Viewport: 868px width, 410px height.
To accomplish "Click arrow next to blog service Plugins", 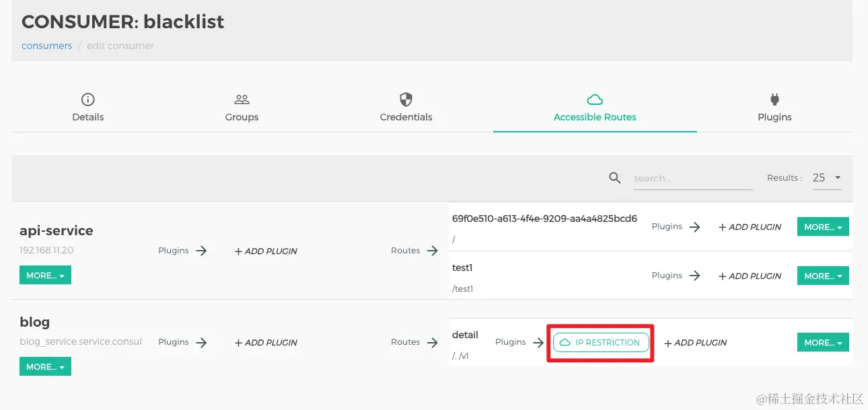I will (201, 342).
